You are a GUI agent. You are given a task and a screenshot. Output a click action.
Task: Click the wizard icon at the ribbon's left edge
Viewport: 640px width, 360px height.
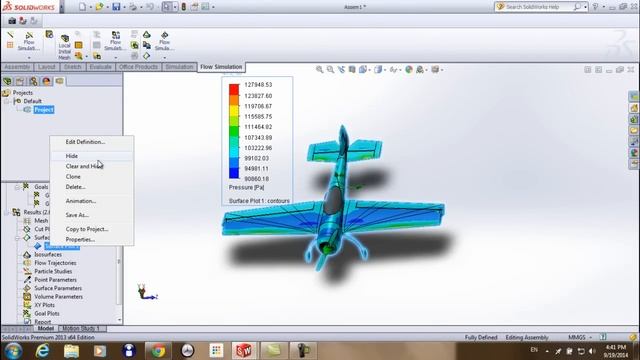click(10, 35)
